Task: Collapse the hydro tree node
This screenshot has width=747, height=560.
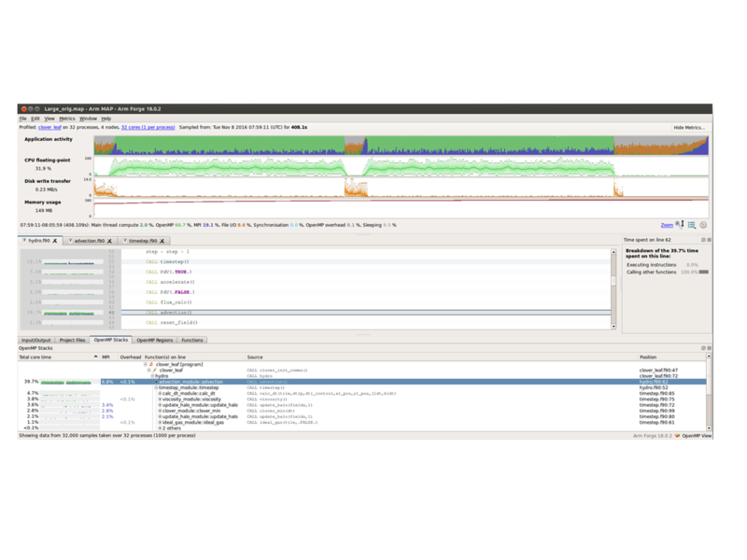Action: pyautogui.click(x=152, y=376)
